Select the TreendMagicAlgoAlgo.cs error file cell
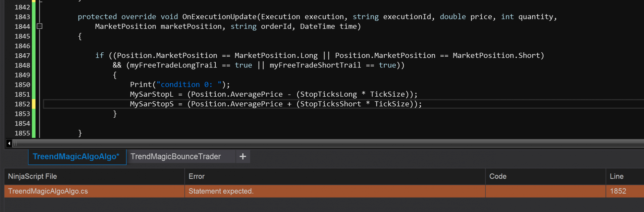This screenshot has height=212, width=644. [48, 191]
